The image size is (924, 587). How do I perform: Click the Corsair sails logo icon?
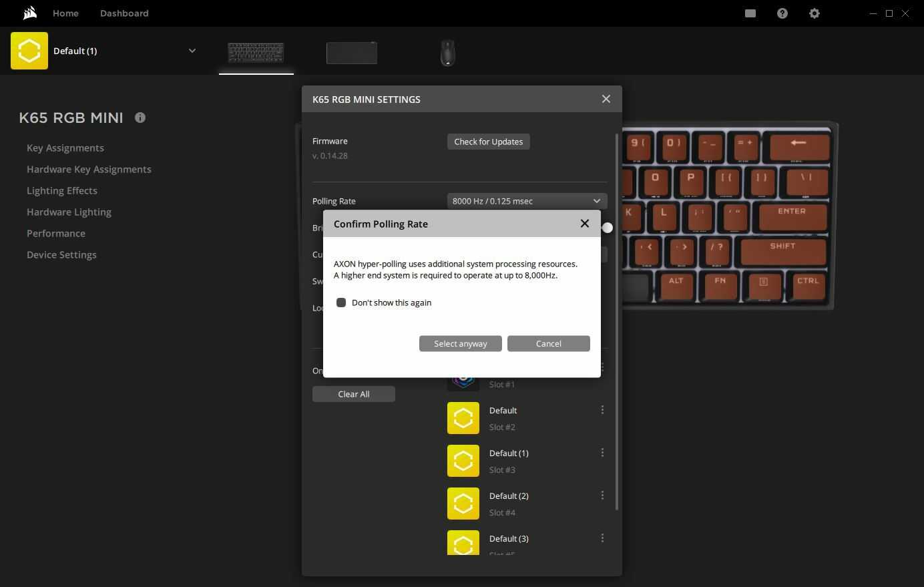click(29, 13)
